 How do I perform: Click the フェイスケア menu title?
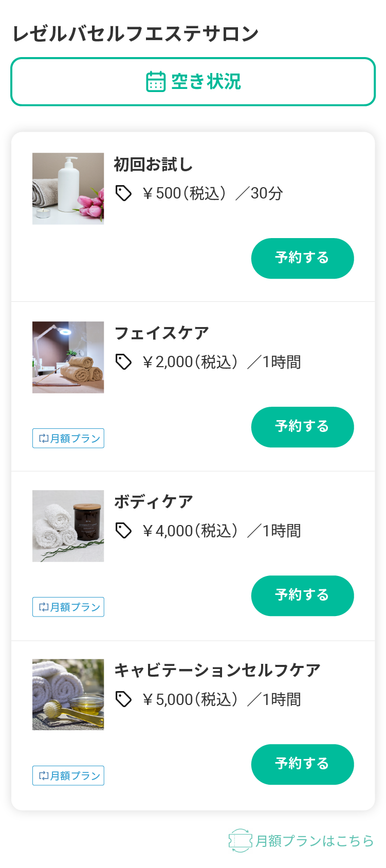[x=161, y=333]
